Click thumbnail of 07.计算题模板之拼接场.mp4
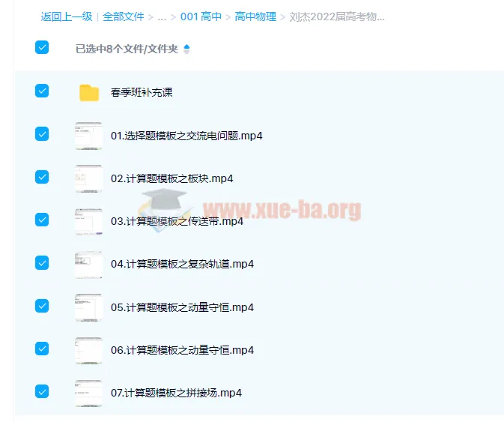This screenshot has height=422, width=504. tap(88, 393)
